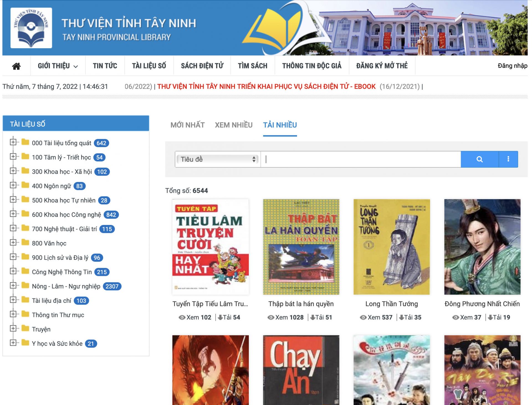Open the three-dot advanced search options
532x405 pixels.
tap(508, 159)
